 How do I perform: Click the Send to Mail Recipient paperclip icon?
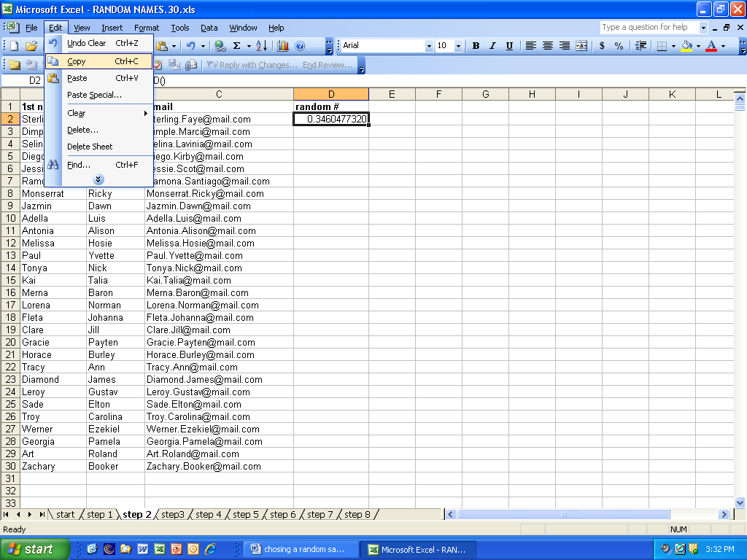[191, 65]
